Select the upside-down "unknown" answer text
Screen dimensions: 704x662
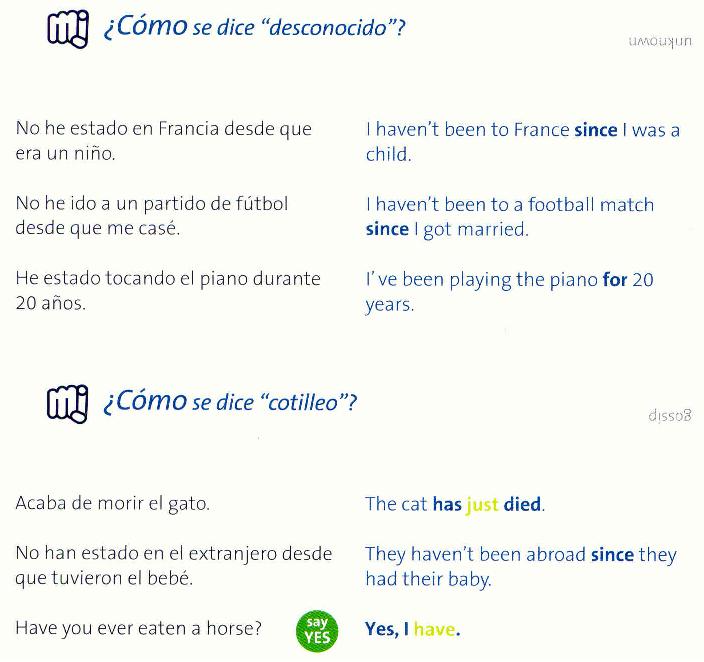pyautogui.click(x=660, y=41)
